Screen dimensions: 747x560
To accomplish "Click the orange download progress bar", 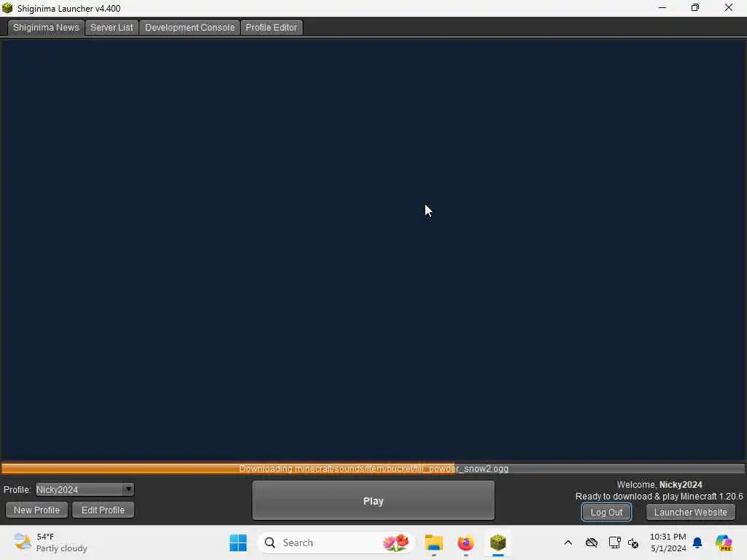I will point(373,469).
